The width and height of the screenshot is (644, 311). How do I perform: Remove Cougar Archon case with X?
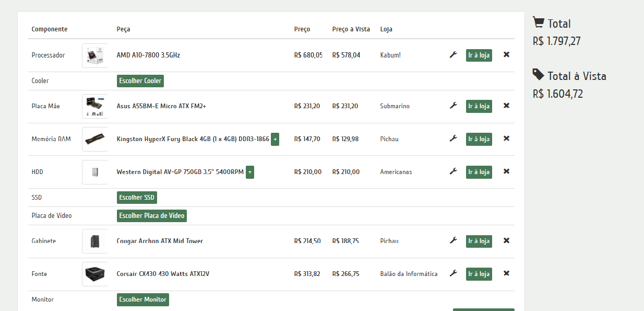[506, 240]
